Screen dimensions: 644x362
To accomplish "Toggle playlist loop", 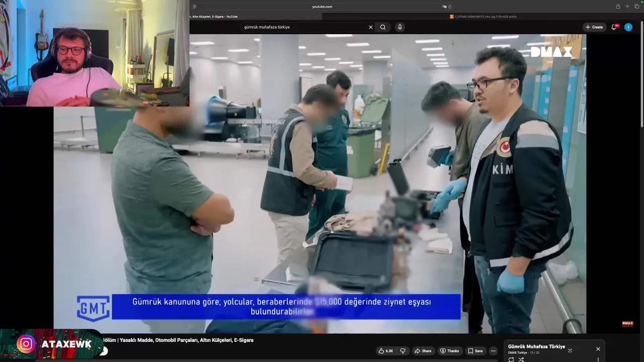I will [511, 359].
